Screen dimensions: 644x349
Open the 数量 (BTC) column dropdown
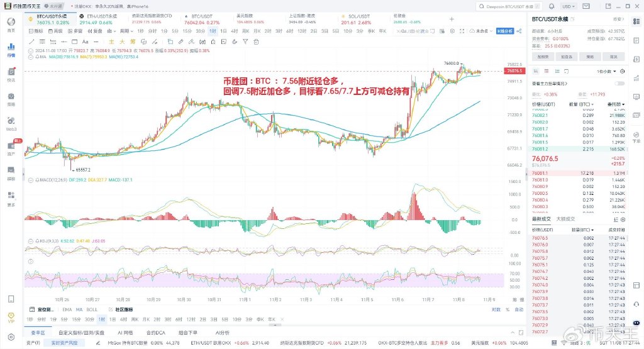coord(581,104)
